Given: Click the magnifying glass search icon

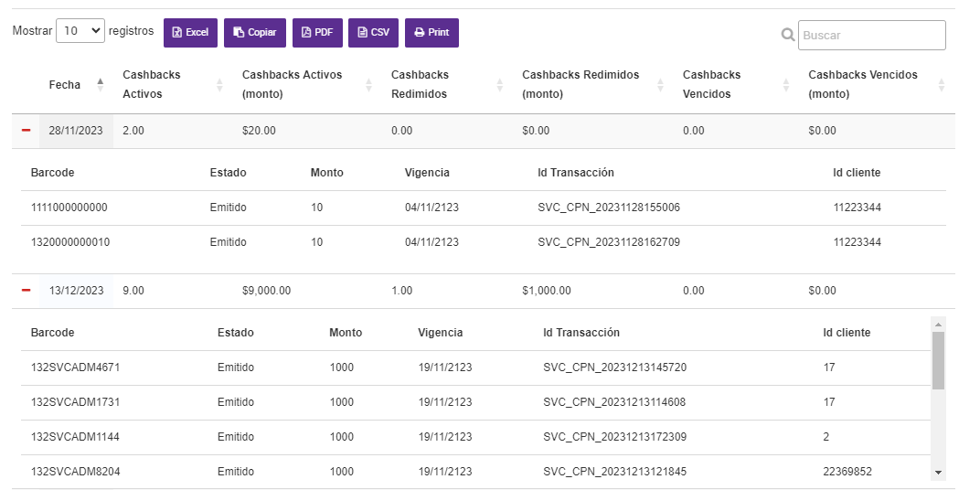Looking at the screenshot, I should [788, 36].
